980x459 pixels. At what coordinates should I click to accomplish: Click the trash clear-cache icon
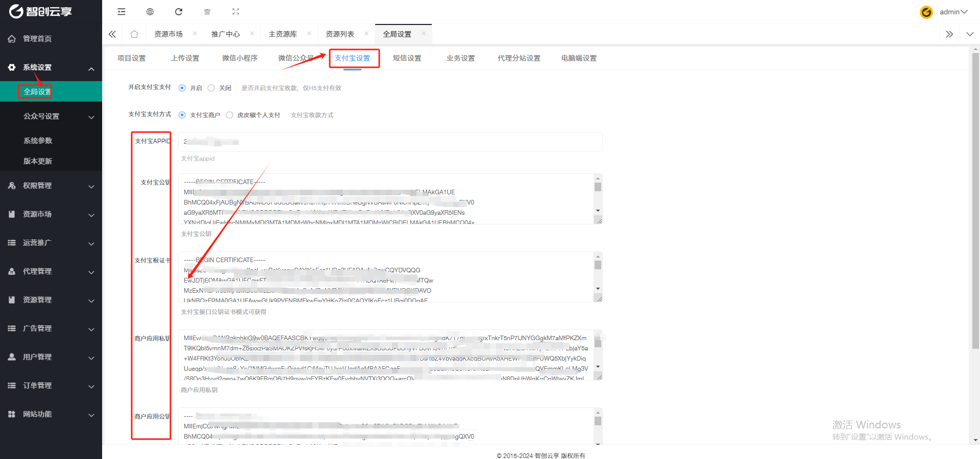[207, 12]
